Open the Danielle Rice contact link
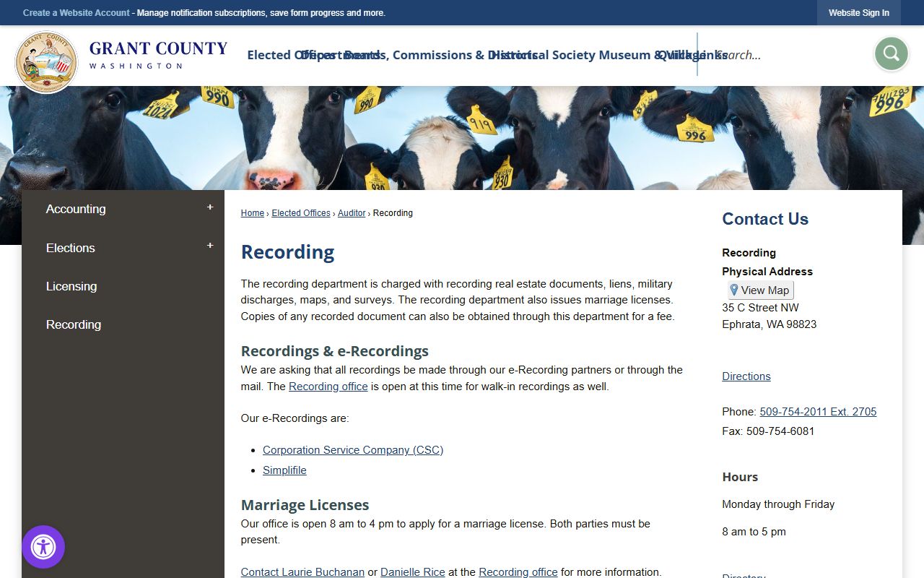The height and width of the screenshot is (578, 924). click(412, 571)
